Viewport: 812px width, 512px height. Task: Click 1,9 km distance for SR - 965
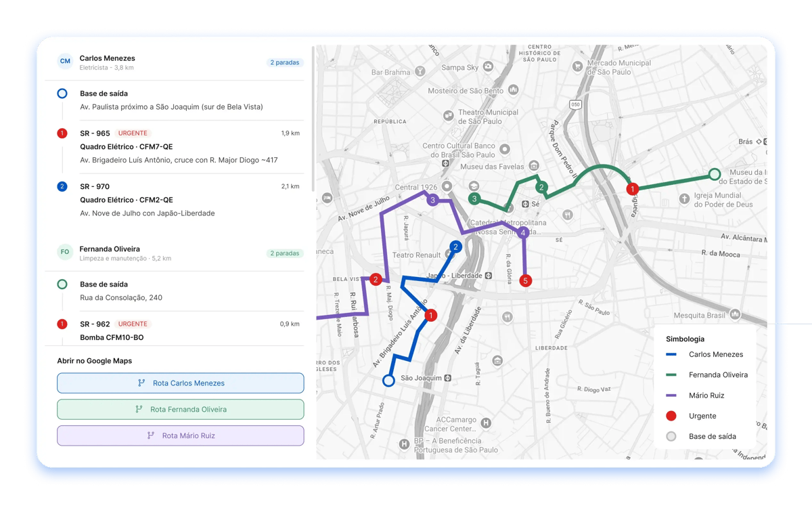290,133
